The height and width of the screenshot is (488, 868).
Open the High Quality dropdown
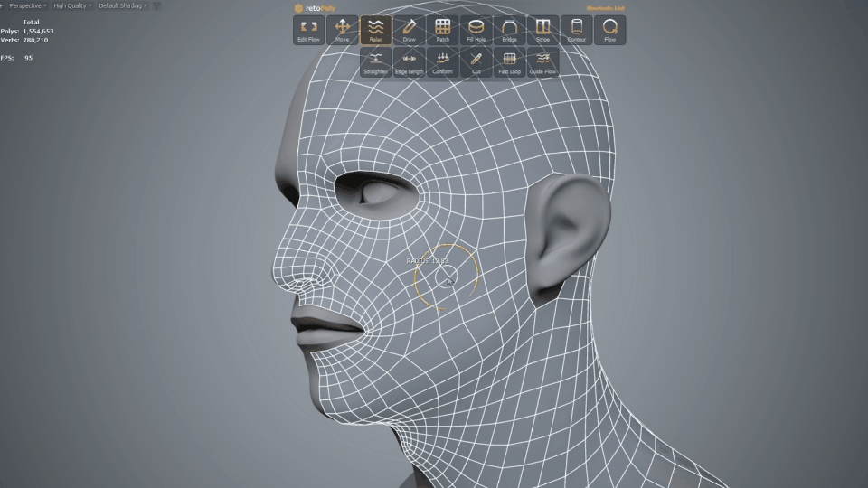[x=72, y=5]
